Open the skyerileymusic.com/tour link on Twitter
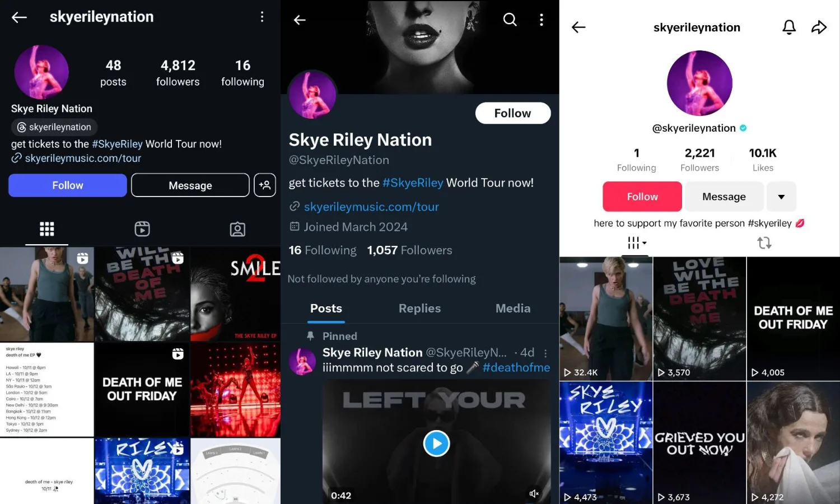This screenshot has width=840, height=504. [371, 207]
